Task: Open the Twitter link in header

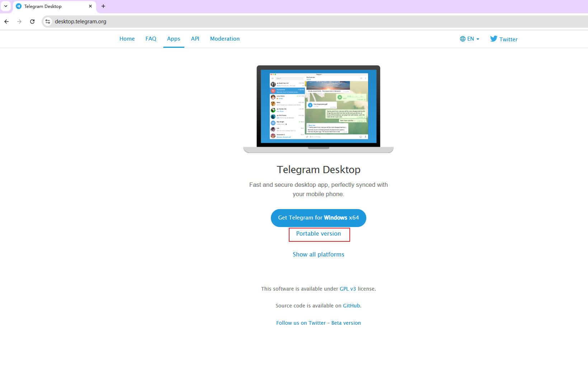Action: [504, 39]
